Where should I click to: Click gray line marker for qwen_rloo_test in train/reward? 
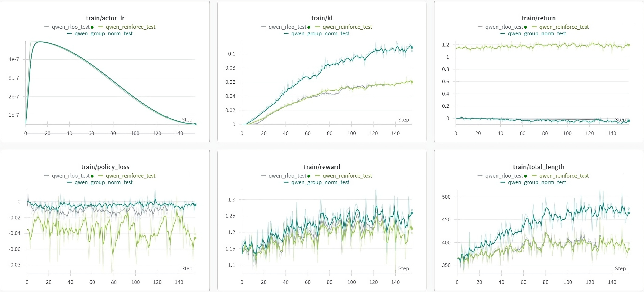click(x=263, y=176)
